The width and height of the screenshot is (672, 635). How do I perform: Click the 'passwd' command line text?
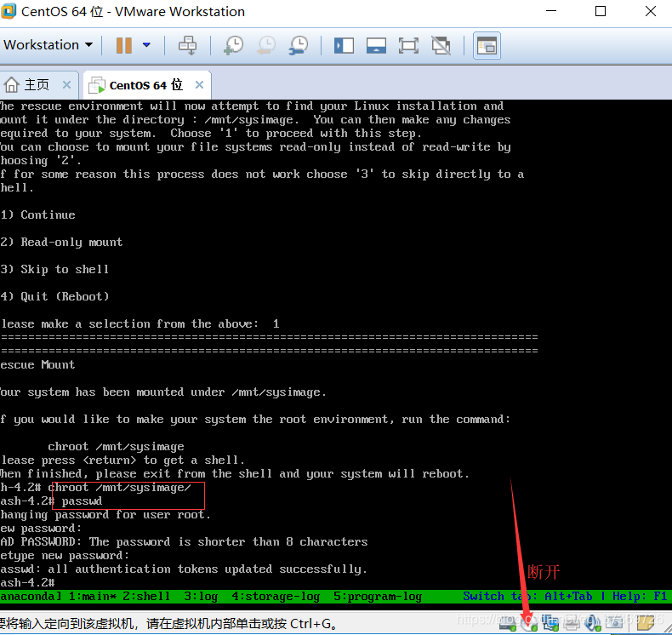coord(82,501)
